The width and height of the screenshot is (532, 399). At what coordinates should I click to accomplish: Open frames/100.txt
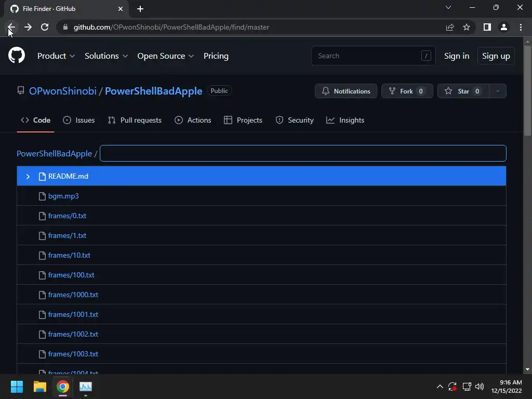click(x=71, y=275)
